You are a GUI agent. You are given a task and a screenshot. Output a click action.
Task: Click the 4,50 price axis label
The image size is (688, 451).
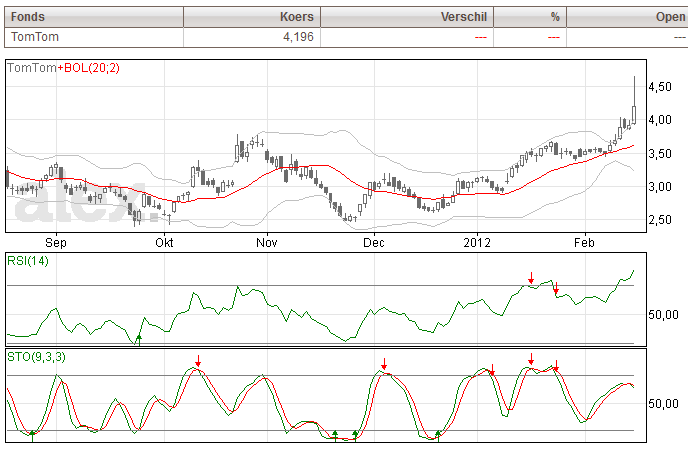tap(660, 87)
